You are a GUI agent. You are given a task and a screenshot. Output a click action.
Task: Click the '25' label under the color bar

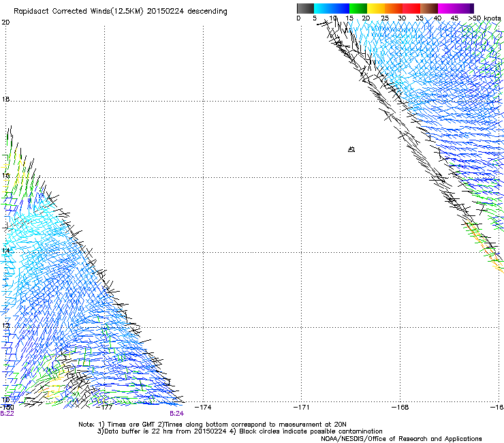[385, 18]
